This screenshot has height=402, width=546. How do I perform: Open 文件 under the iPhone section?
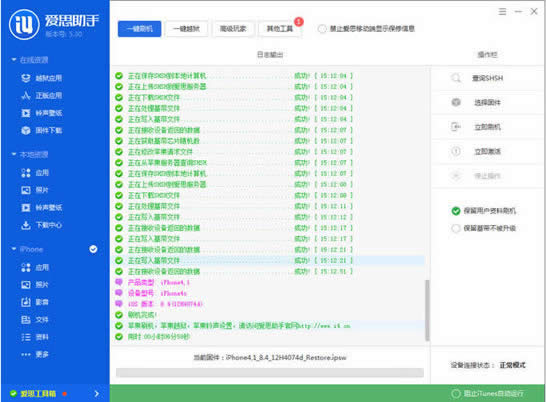coord(35,319)
